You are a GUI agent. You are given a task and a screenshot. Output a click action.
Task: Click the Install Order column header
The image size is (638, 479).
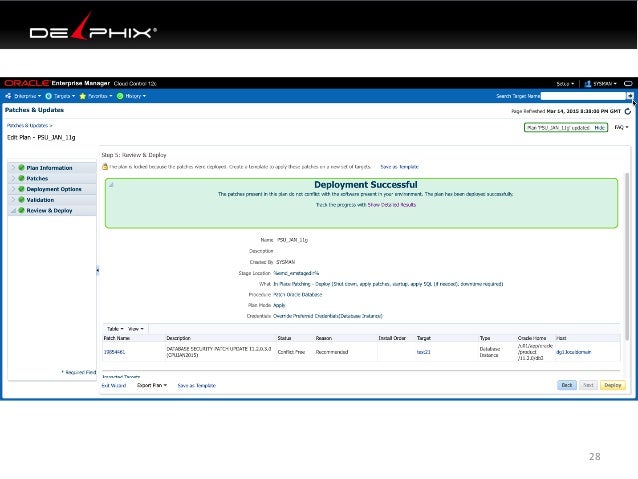(392, 338)
